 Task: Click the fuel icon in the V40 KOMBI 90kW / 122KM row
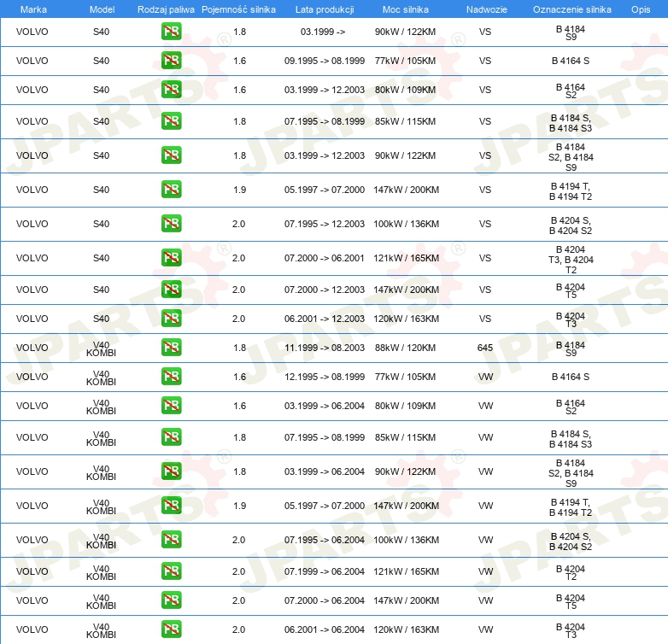[x=171, y=471]
